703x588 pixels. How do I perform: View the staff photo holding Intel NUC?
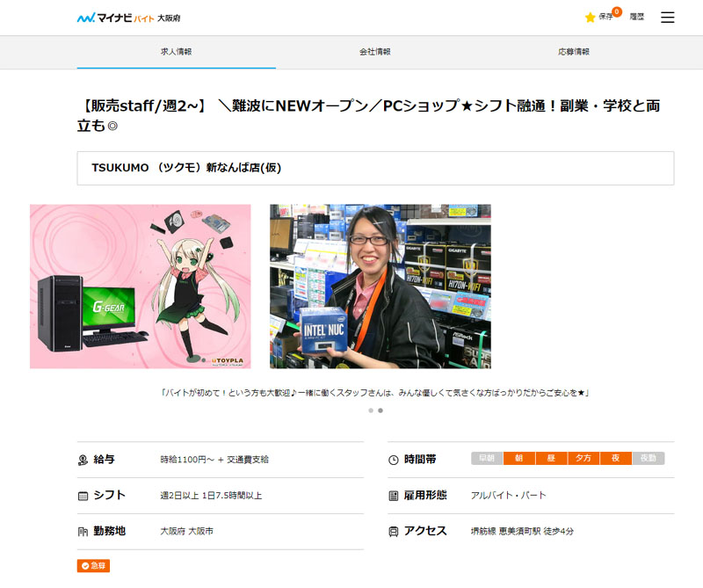(380, 287)
